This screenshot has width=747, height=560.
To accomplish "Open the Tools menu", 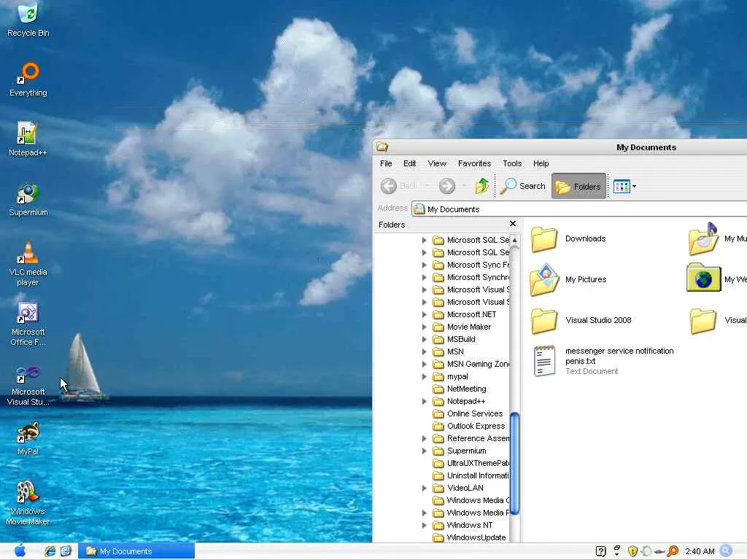I will pyautogui.click(x=512, y=163).
